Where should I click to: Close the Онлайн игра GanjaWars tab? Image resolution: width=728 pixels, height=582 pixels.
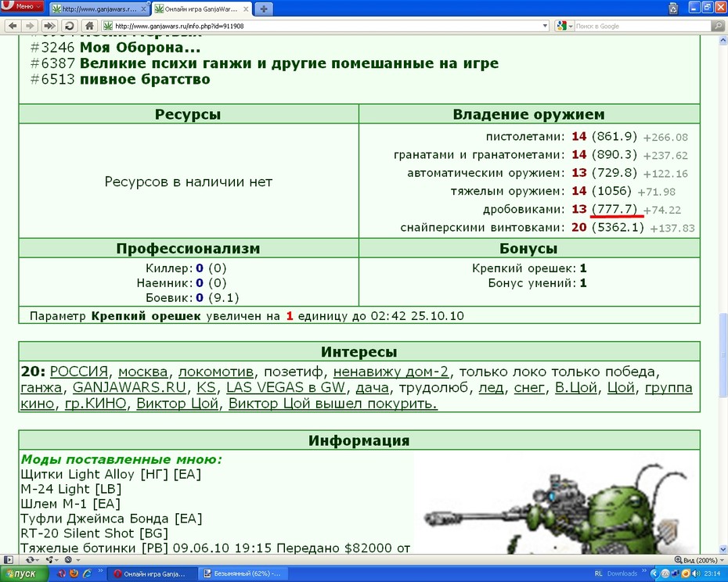tap(246, 9)
